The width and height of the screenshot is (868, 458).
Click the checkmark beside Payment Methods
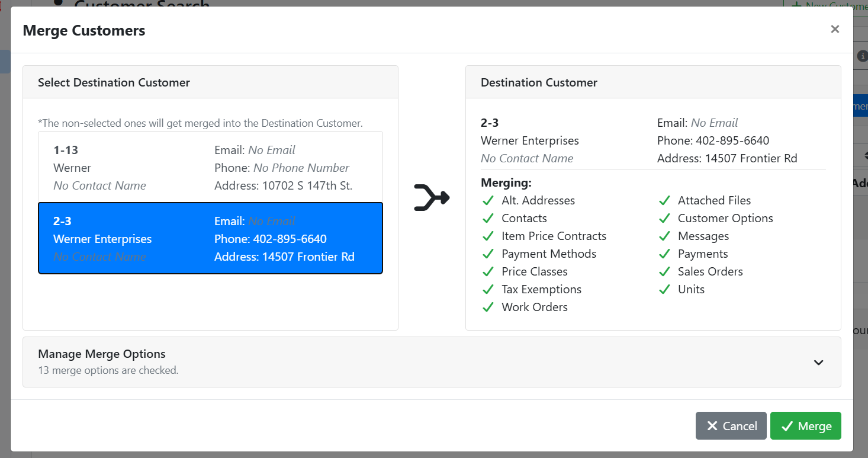coord(488,254)
